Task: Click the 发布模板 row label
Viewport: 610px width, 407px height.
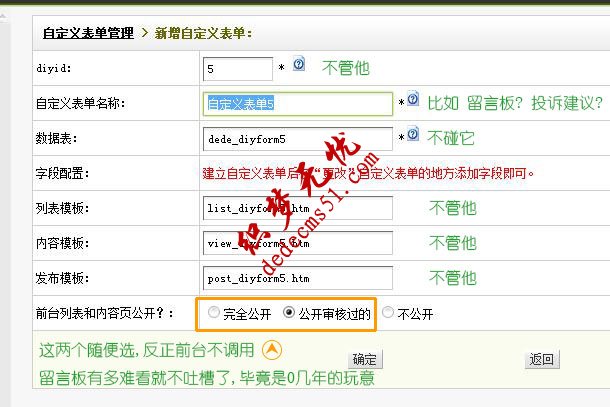Action: 62,278
